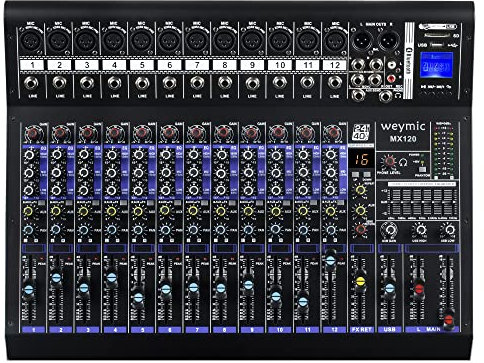The width and height of the screenshot is (484, 363).
Task: Click the headphone icon next to phones jack
Action: click(x=398, y=96)
